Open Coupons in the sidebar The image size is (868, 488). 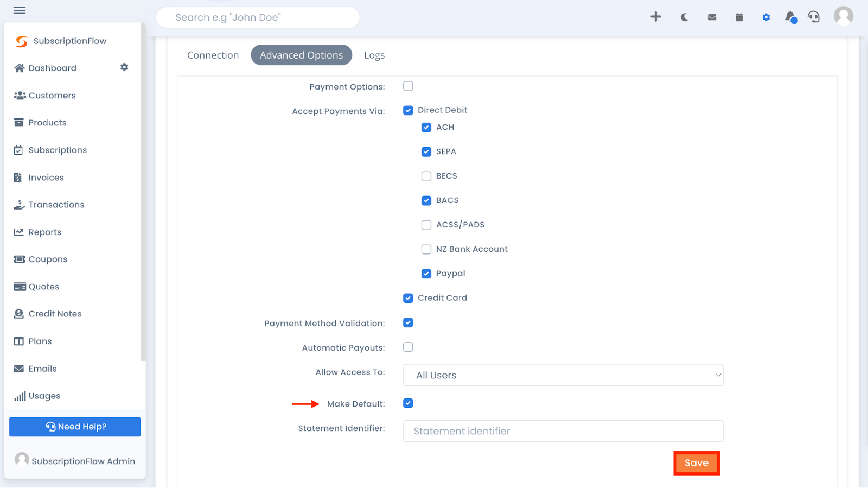[48, 259]
